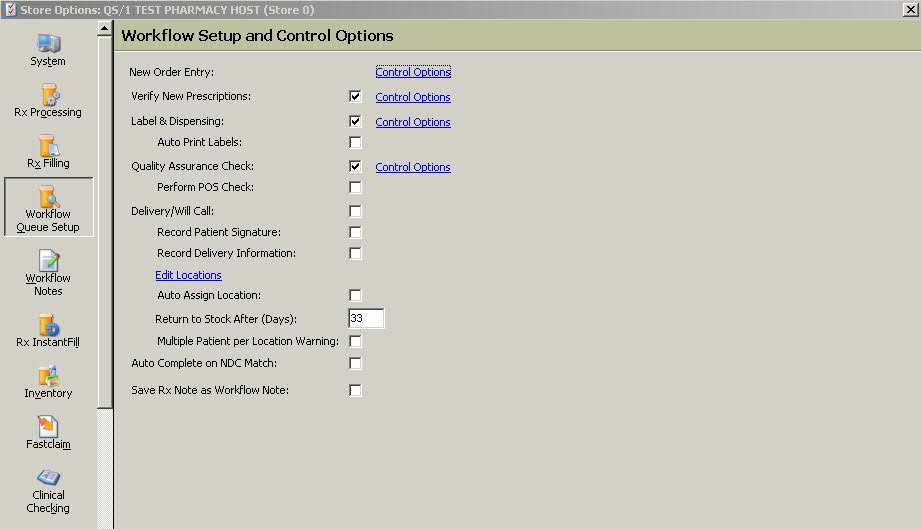Image resolution: width=921 pixels, height=529 pixels.
Task: Open the Rx InstantFill icon
Action: point(48,331)
